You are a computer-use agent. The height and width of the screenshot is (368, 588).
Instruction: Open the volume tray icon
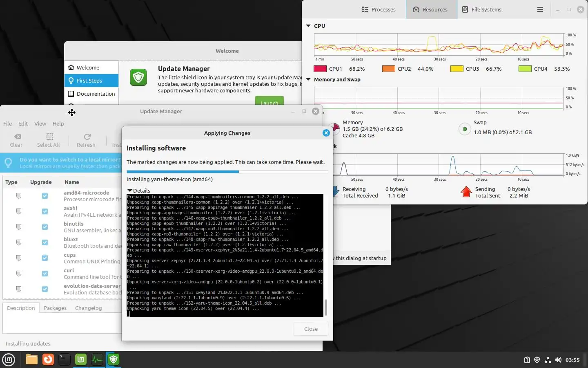[558, 360]
